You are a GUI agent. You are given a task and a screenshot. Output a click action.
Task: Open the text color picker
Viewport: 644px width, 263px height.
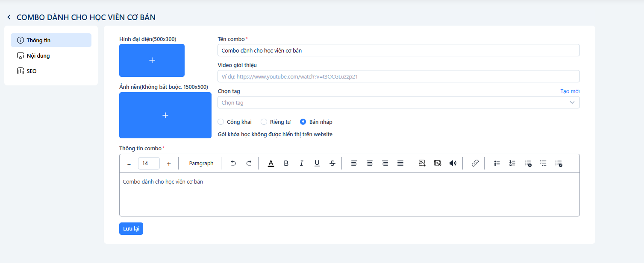pos(271,163)
